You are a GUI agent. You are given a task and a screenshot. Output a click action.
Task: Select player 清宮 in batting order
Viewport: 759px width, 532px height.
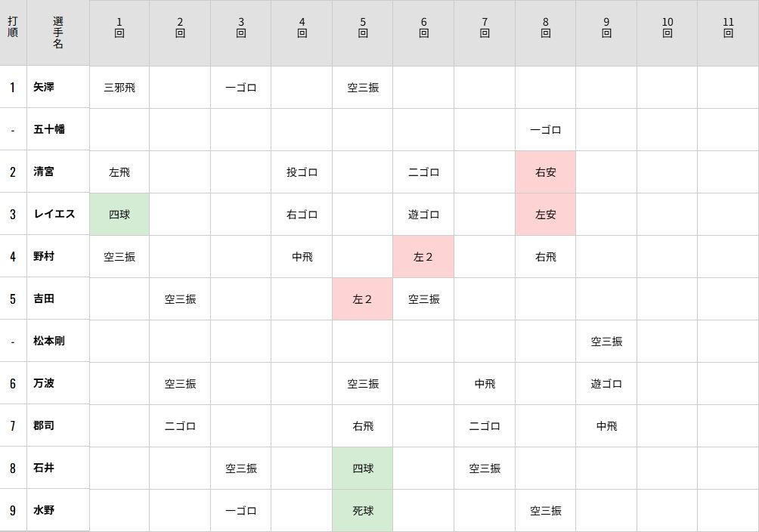point(44,172)
